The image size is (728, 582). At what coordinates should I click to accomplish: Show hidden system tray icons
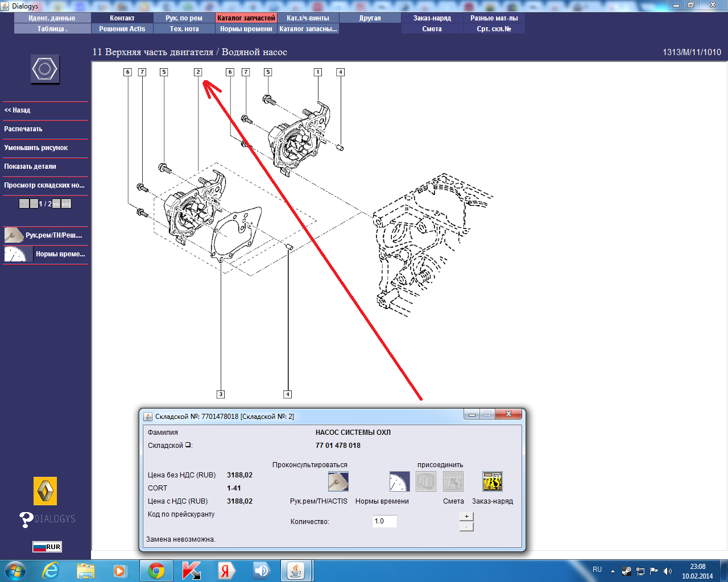(x=613, y=571)
